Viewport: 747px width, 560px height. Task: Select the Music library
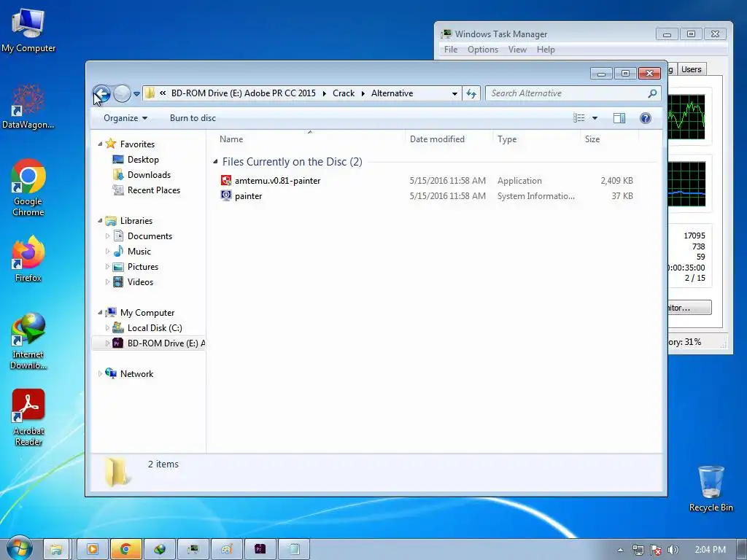[x=139, y=252]
